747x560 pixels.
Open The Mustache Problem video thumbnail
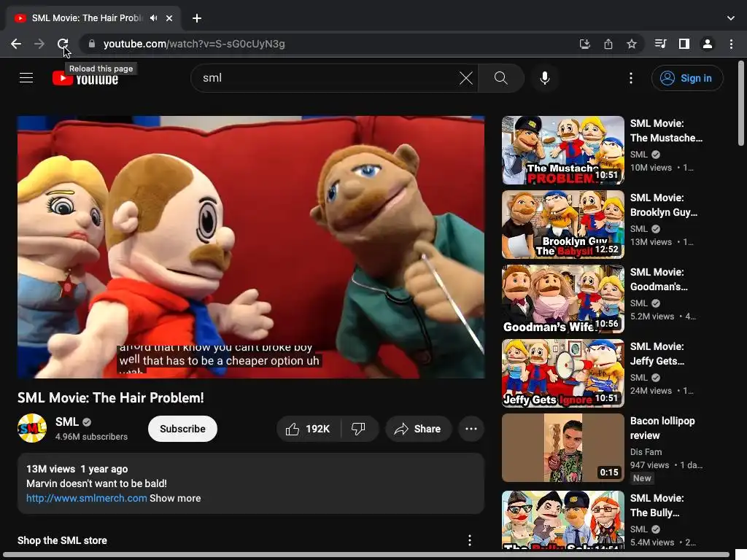coord(562,150)
